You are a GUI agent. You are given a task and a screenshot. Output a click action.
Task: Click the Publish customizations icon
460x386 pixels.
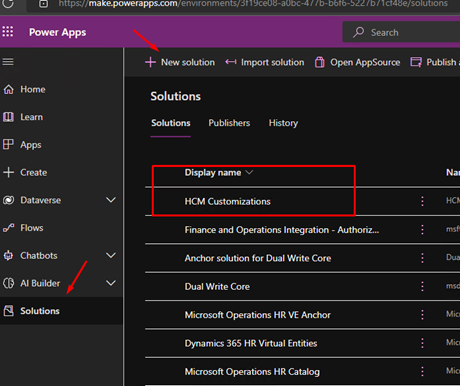click(416, 62)
